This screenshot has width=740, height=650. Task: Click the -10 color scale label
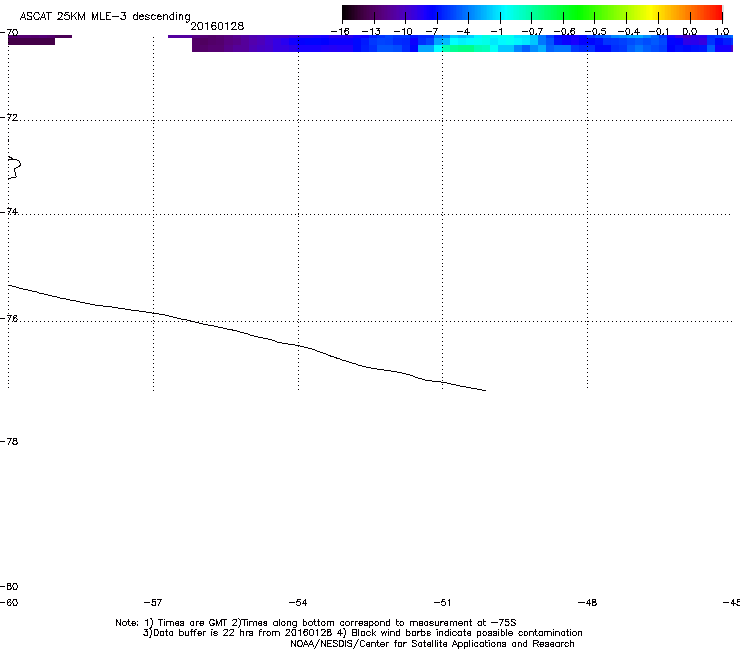click(403, 32)
